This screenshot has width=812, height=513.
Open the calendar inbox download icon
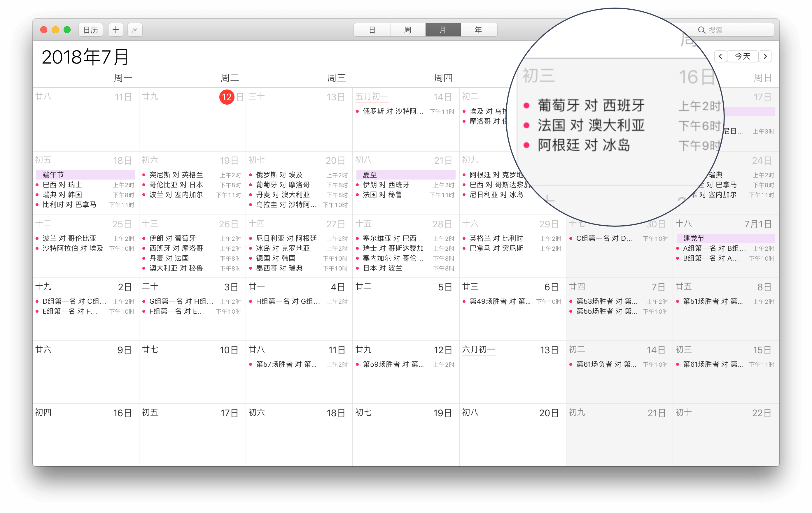[x=135, y=30]
